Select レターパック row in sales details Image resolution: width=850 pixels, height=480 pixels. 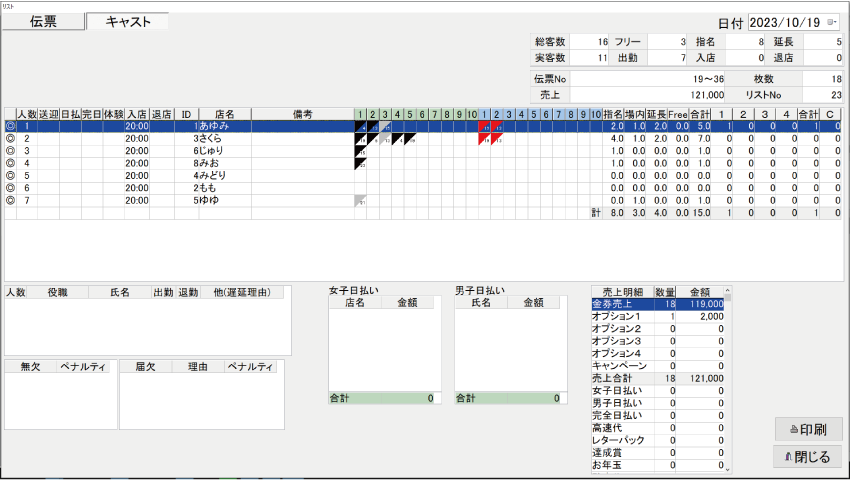click(x=658, y=440)
